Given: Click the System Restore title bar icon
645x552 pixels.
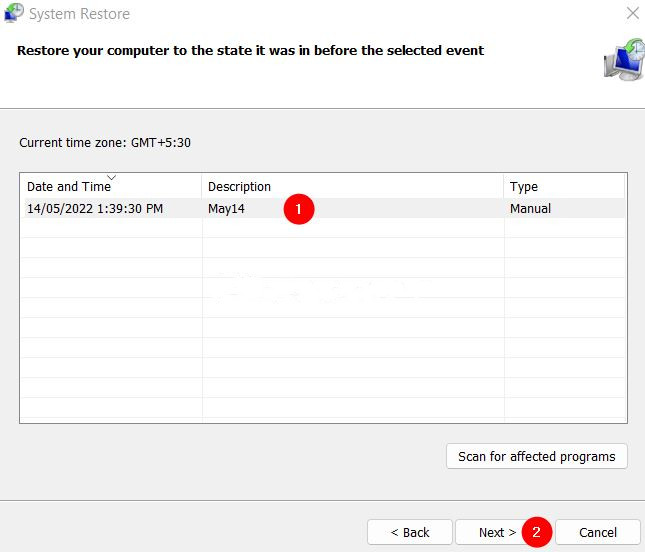Looking at the screenshot, I should [x=14, y=14].
